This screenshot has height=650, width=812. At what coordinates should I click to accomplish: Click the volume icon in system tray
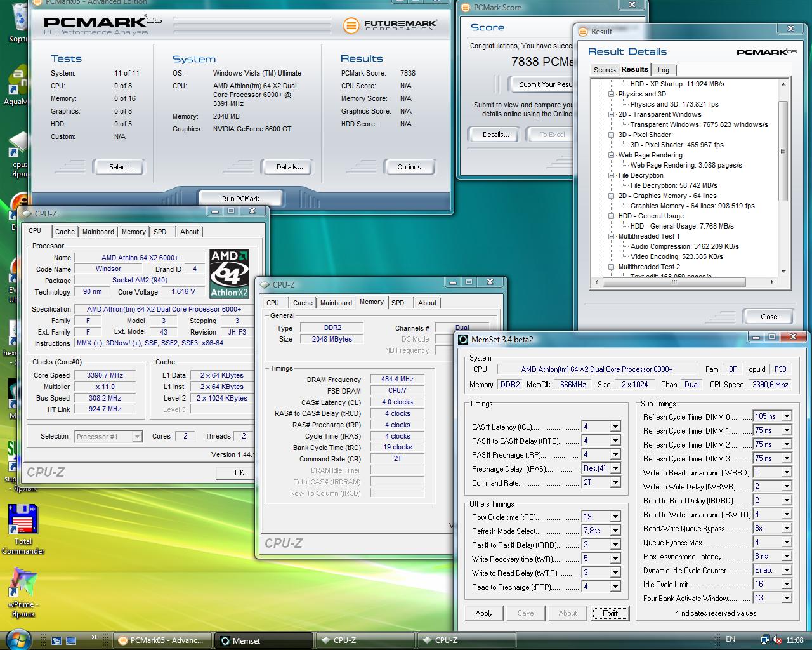(778, 640)
